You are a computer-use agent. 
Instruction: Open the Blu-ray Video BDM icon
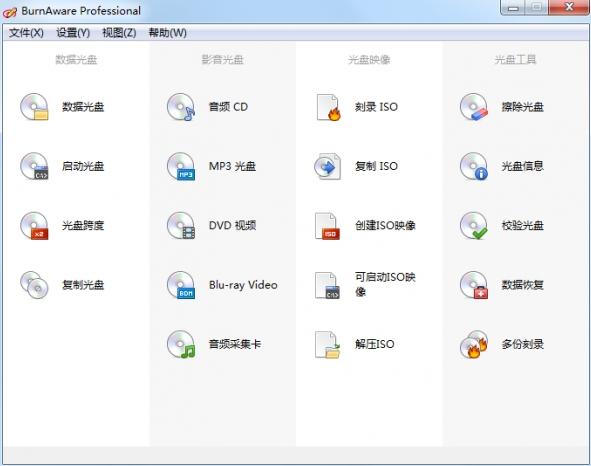point(181,285)
